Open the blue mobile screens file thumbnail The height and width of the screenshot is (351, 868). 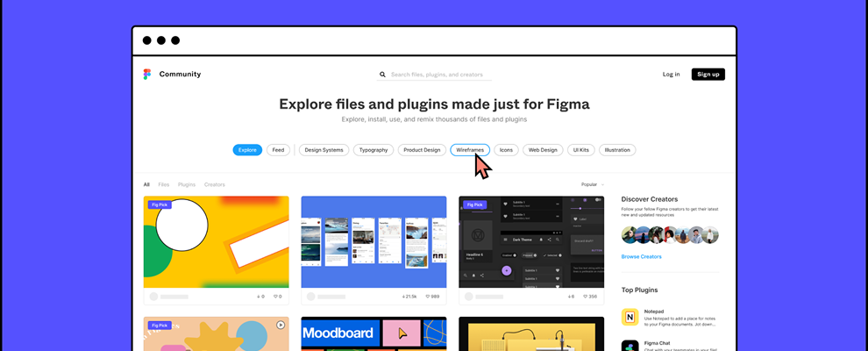374,242
